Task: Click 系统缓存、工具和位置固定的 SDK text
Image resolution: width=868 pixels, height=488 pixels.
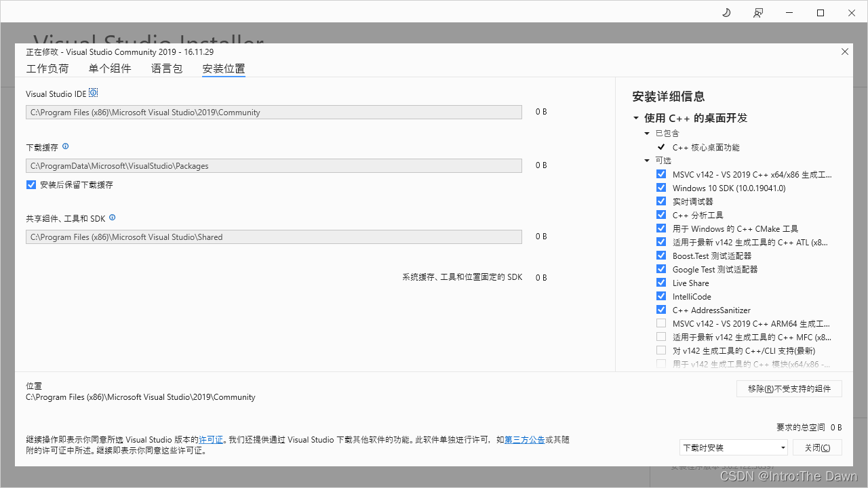Action: pos(462,277)
